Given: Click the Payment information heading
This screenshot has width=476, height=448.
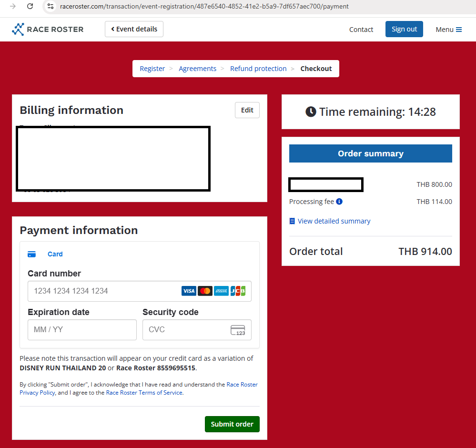Looking at the screenshot, I should click(x=79, y=230).
